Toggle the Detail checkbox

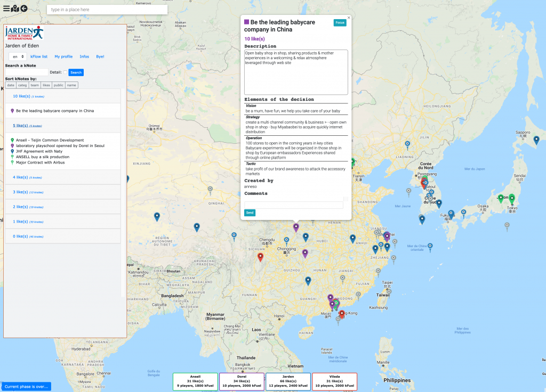(x=65, y=72)
